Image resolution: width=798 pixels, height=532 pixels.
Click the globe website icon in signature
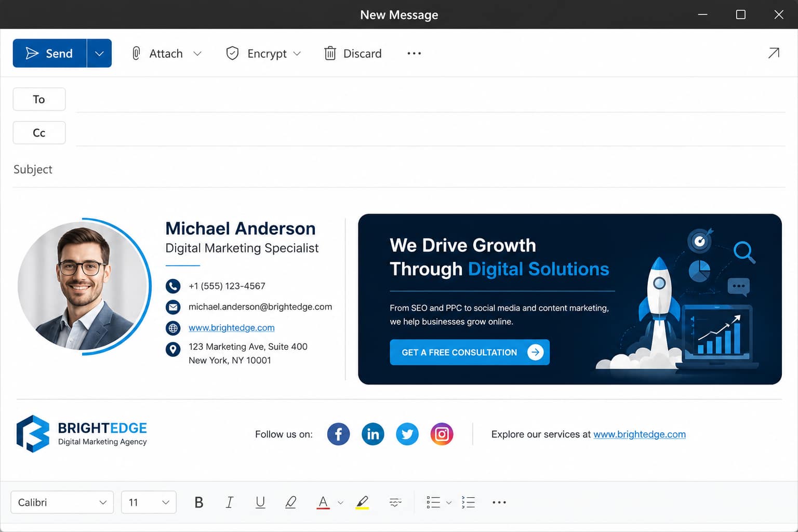coord(173,328)
